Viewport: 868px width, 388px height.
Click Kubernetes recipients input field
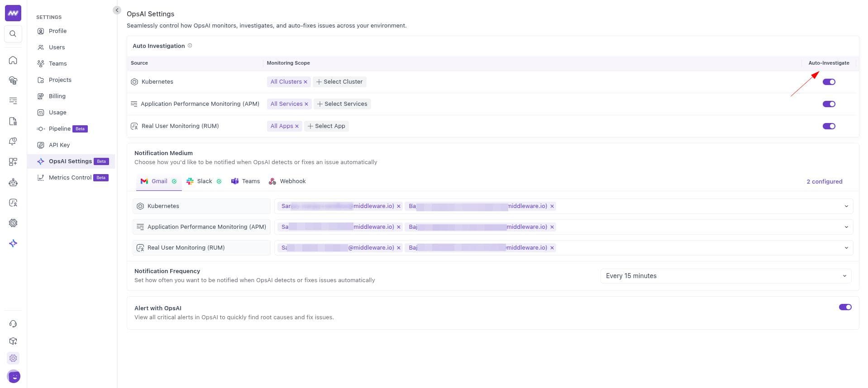(563, 206)
